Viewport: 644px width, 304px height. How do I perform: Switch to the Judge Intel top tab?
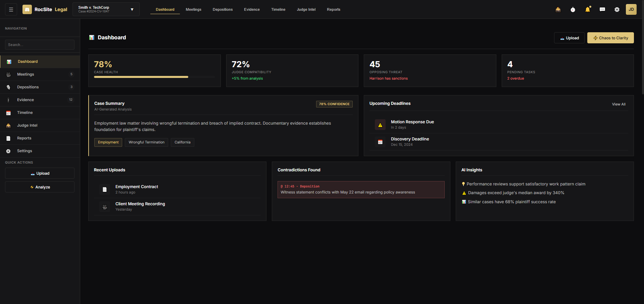[306, 9]
